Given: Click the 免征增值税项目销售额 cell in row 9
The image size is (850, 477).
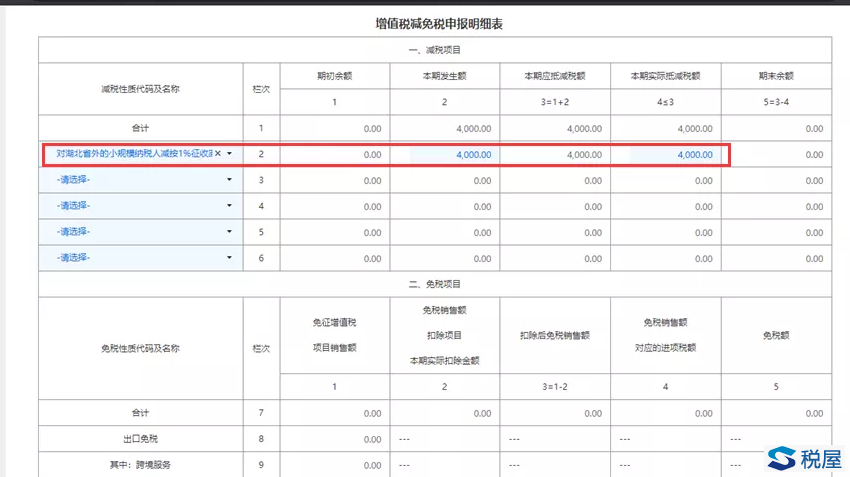Looking at the screenshot, I should (334, 465).
